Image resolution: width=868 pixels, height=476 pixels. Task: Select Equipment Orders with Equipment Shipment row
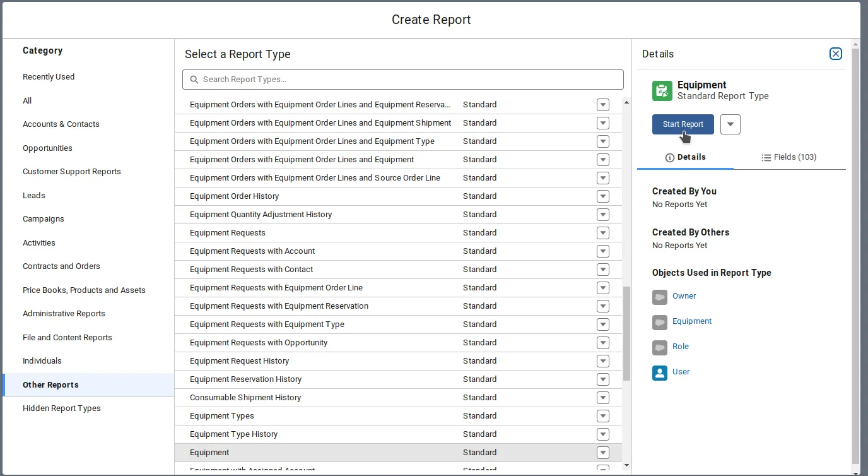pyautogui.click(x=398, y=123)
